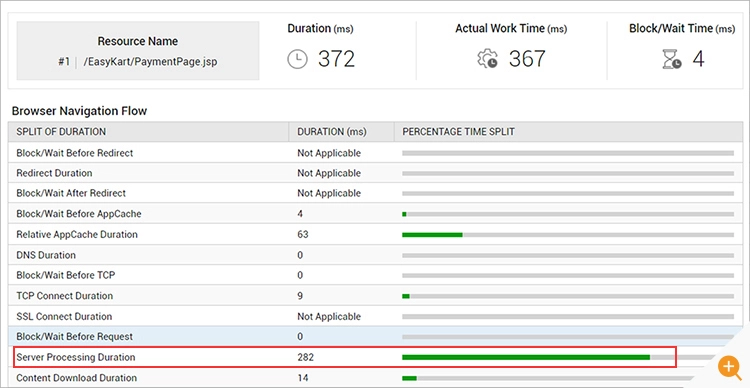Screen dimensions: 750x388
Task: Click the Content Download duration value 14
Action: click(303, 377)
